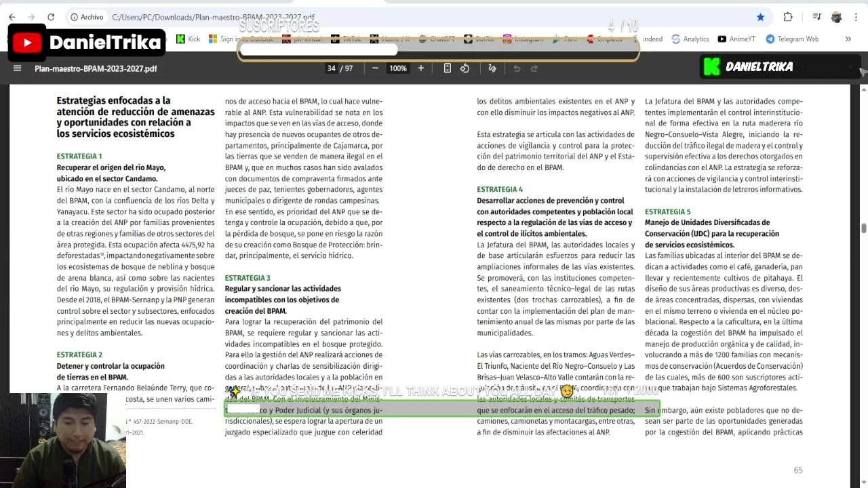Screen dimensions: 868x488
Task: Click 'Estrategias enfocadas a la' section title
Action: tap(114, 100)
